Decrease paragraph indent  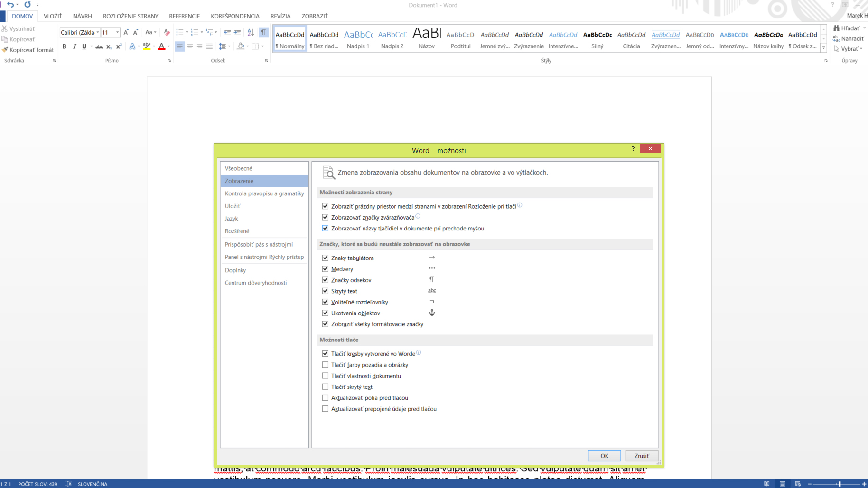pyautogui.click(x=227, y=32)
